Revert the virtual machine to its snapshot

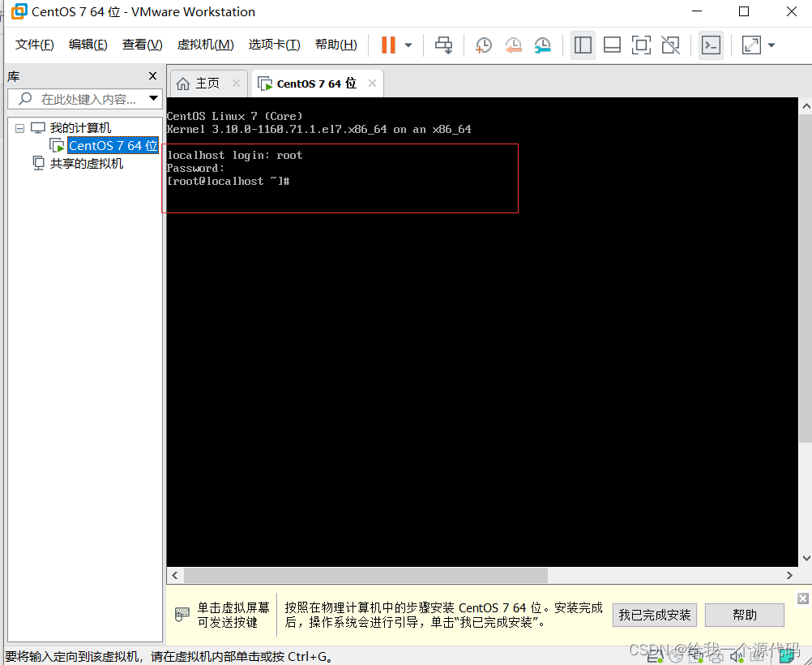513,45
